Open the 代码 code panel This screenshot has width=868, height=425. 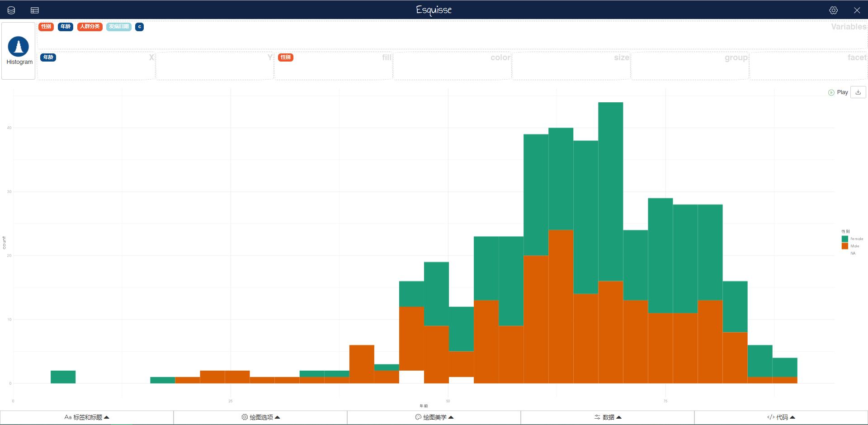pos(781,417)
